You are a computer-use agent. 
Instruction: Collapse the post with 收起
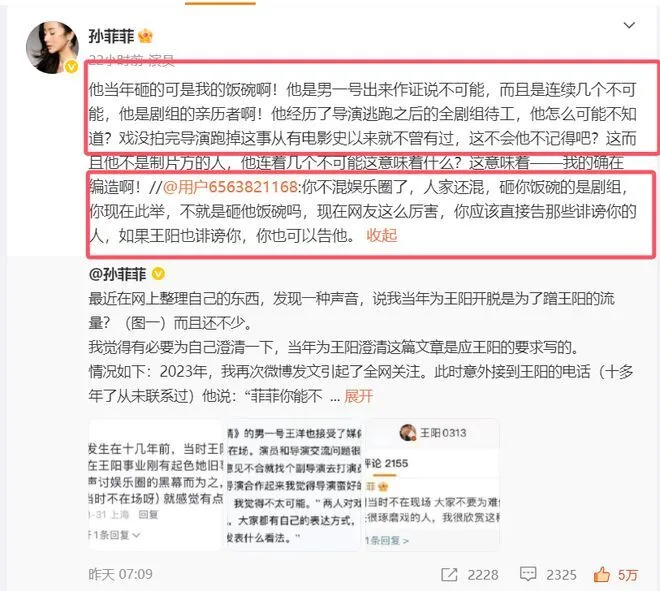tap(382, 235)
